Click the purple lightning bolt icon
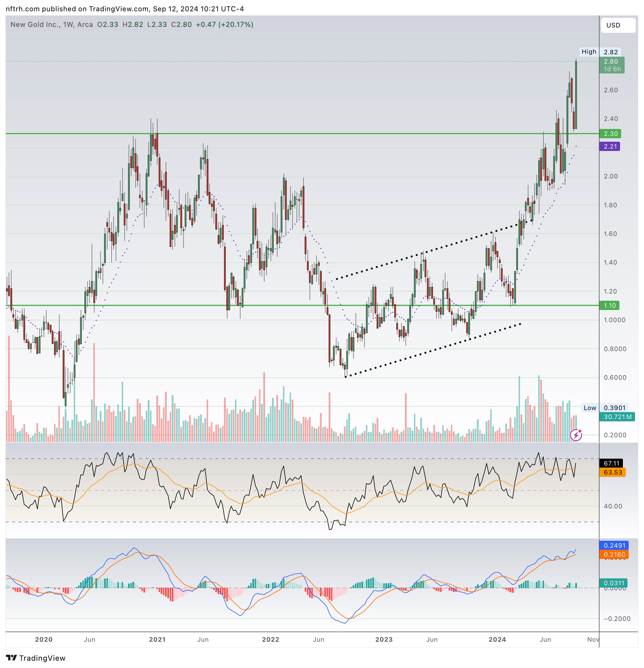The image size is (644, 668). (575, 435)
